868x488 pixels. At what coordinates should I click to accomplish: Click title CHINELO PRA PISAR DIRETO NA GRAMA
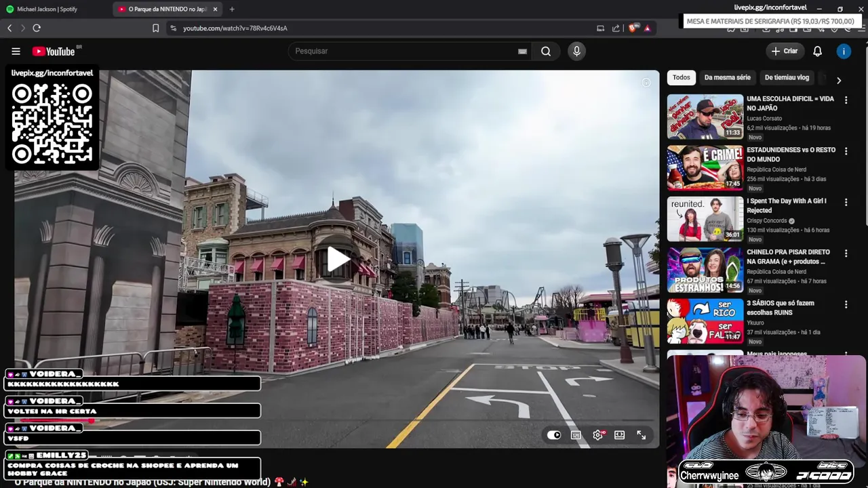[788, 256]
